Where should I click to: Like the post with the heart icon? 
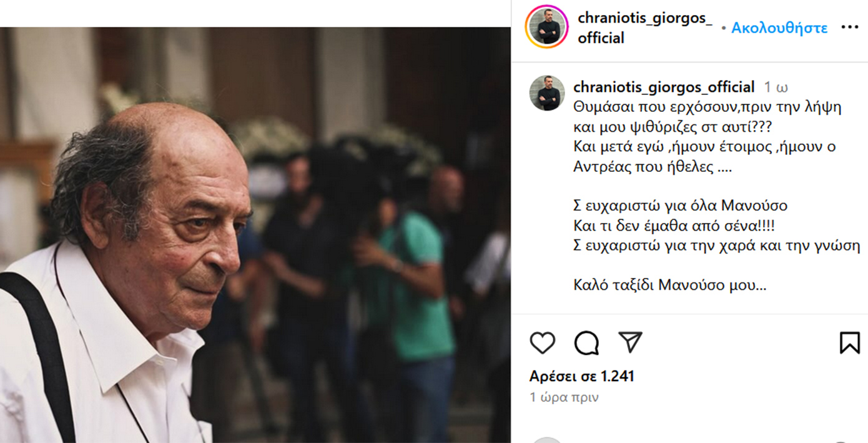click(x=542, y=342)
